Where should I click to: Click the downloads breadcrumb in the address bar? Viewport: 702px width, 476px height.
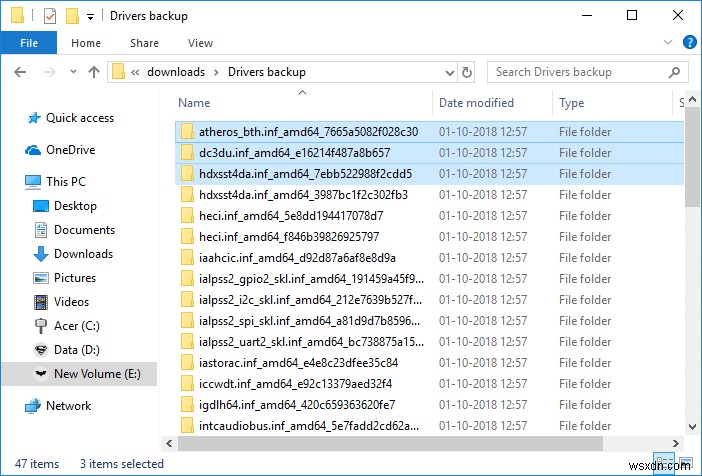(x=176, y=72)
